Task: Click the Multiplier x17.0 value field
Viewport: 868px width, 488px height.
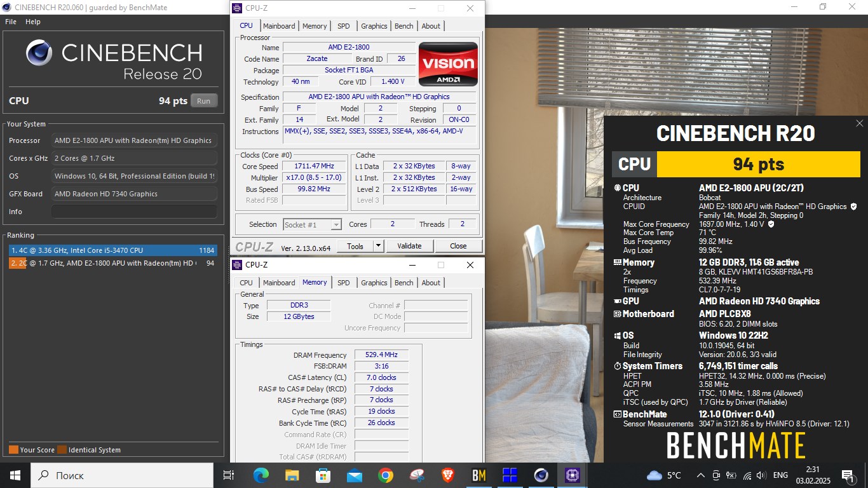Action: (315, 177)
